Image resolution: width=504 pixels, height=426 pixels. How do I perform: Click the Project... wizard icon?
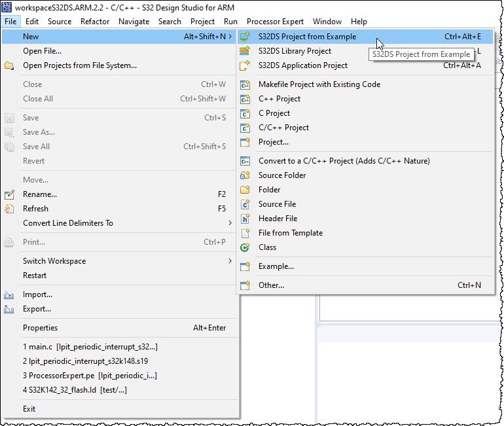coord(245,142)
